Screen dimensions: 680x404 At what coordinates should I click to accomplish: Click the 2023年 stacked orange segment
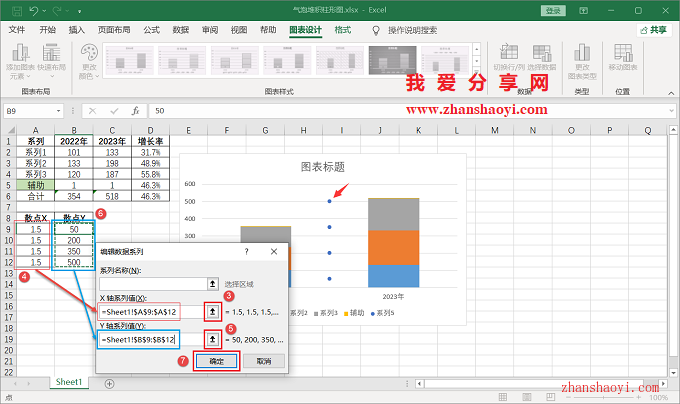[x=393, y=248]
